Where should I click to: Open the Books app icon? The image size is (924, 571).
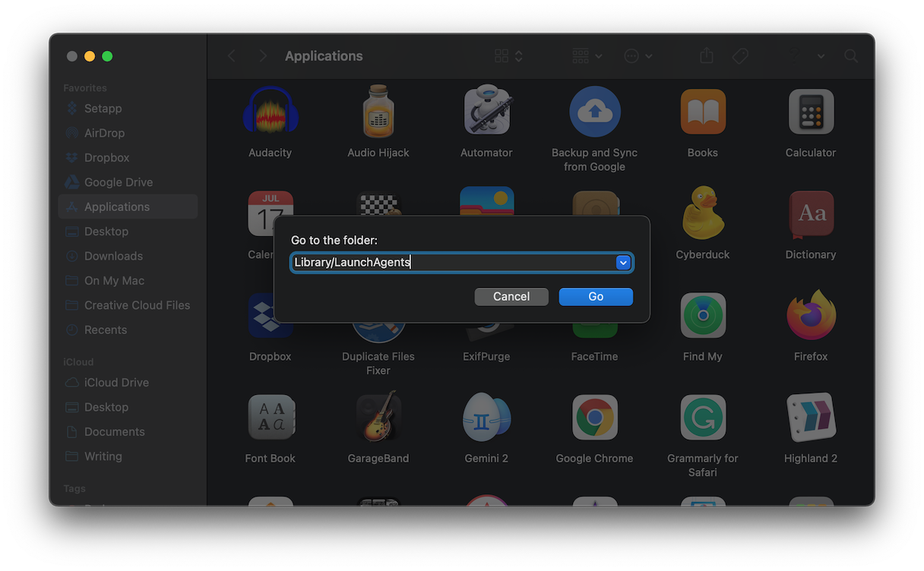point(703,112)
